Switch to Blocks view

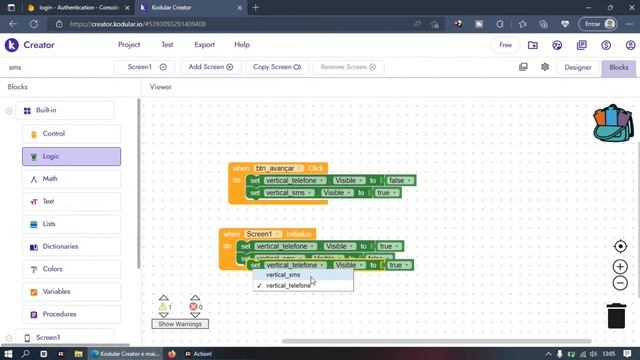(x=618, y=67)
